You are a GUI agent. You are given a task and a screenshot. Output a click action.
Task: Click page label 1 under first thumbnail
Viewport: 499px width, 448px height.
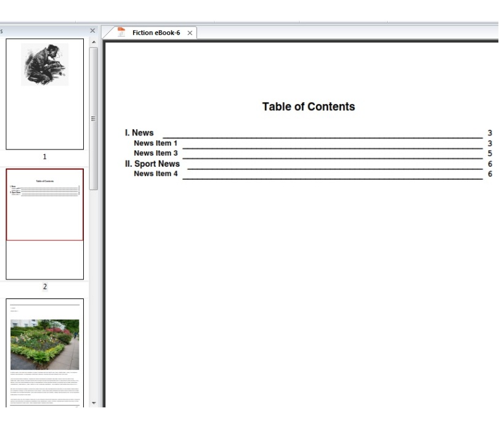tap(44, 156)
